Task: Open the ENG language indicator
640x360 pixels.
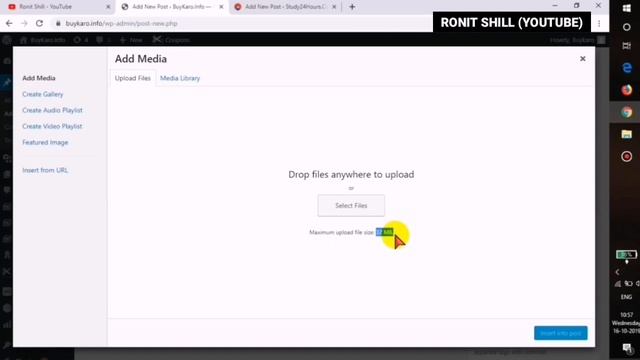Action: 627,297
